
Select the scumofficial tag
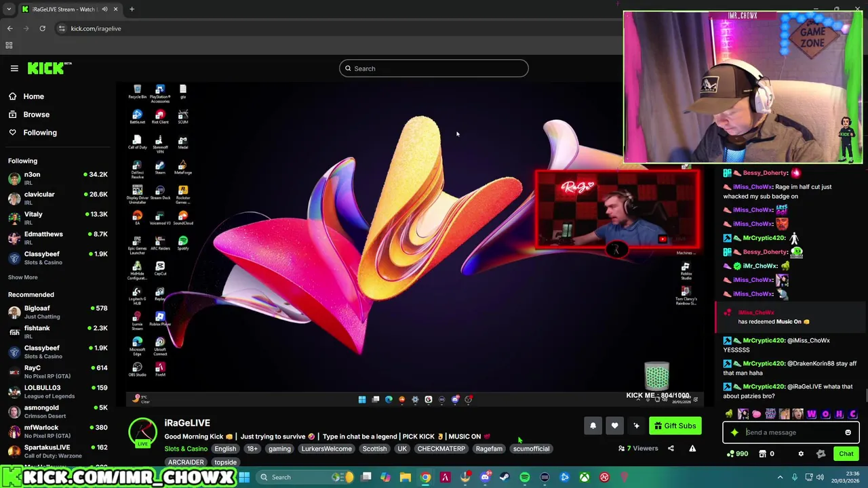[x=531, y=449]
